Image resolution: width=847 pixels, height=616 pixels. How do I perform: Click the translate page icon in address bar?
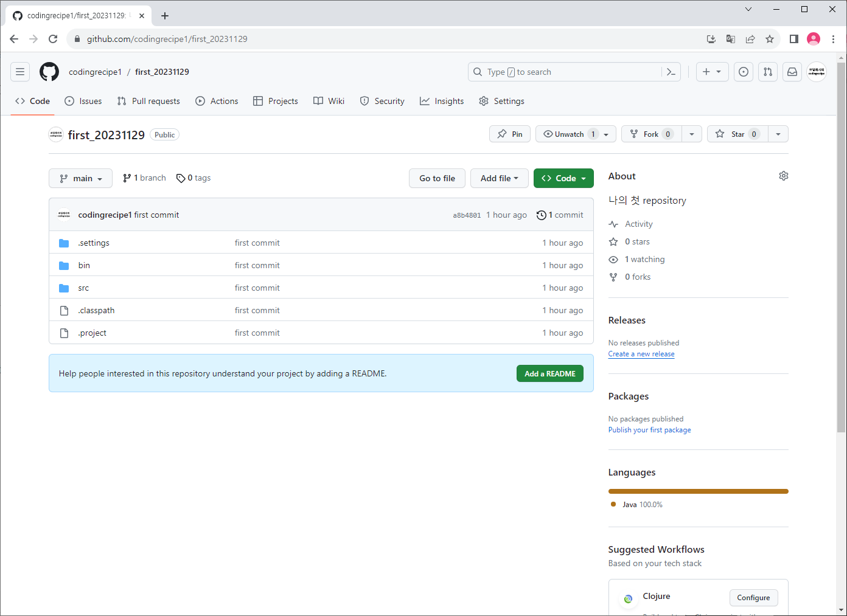point(731,39)
